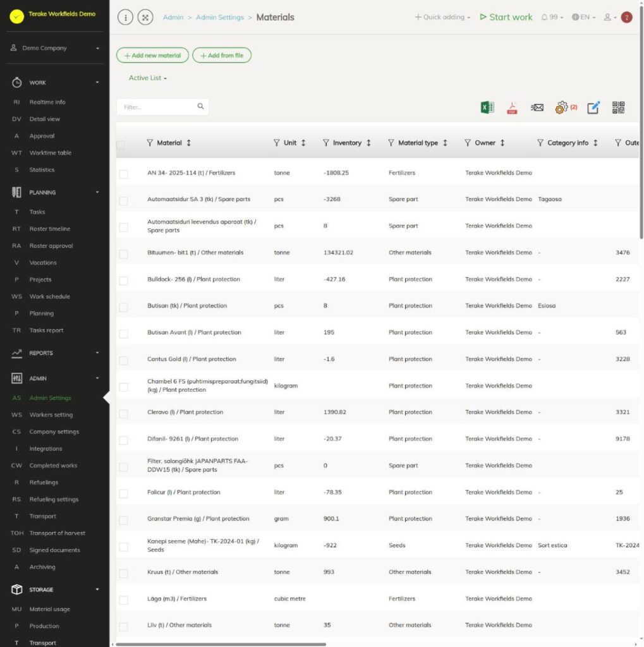Check the Automaatsidur SA 3 row checkbox
Viewport: 644px width, 647px height.
tap(123, 201)
